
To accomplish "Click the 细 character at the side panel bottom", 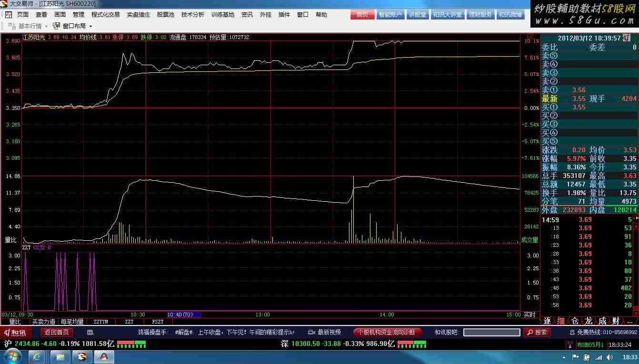I will pyautogui.click(x=561, y=321).
